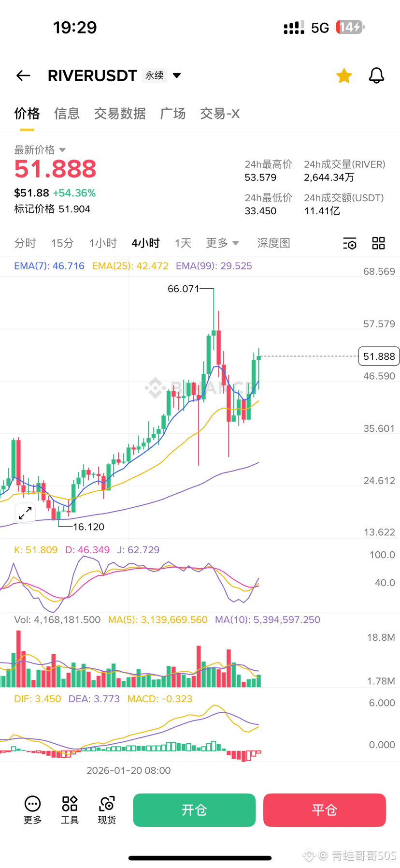Tap the 16.120 low price marker

[88, 527]
